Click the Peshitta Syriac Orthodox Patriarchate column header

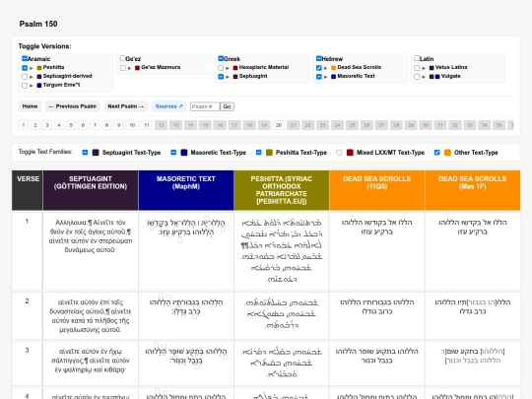[282, 190]
